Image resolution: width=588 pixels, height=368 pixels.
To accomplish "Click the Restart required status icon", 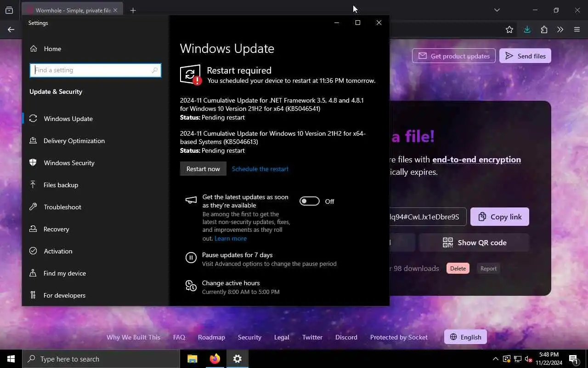I will (191, 75).
